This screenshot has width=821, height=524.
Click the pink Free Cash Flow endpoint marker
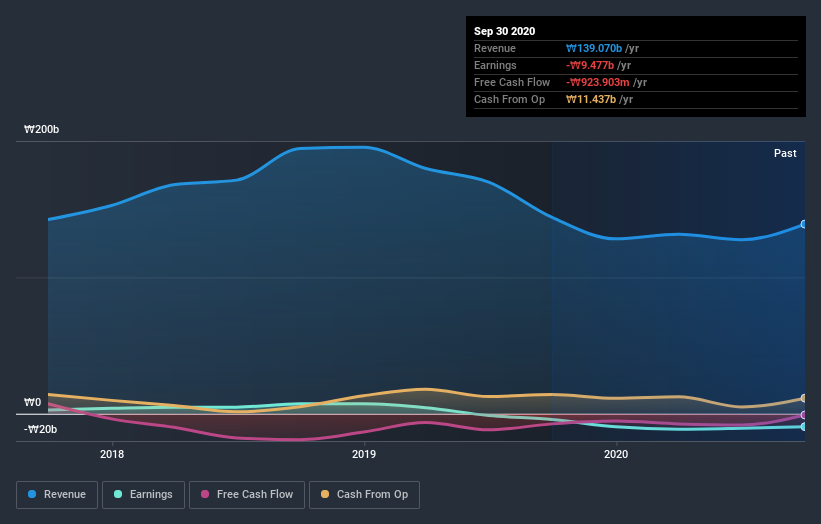tap(804, 415)
